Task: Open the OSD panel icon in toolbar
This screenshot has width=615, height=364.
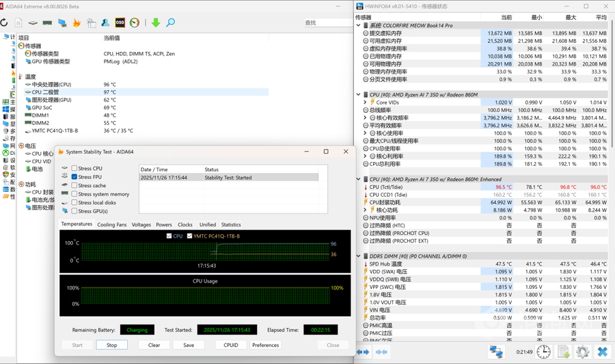Action: point(120,23)
